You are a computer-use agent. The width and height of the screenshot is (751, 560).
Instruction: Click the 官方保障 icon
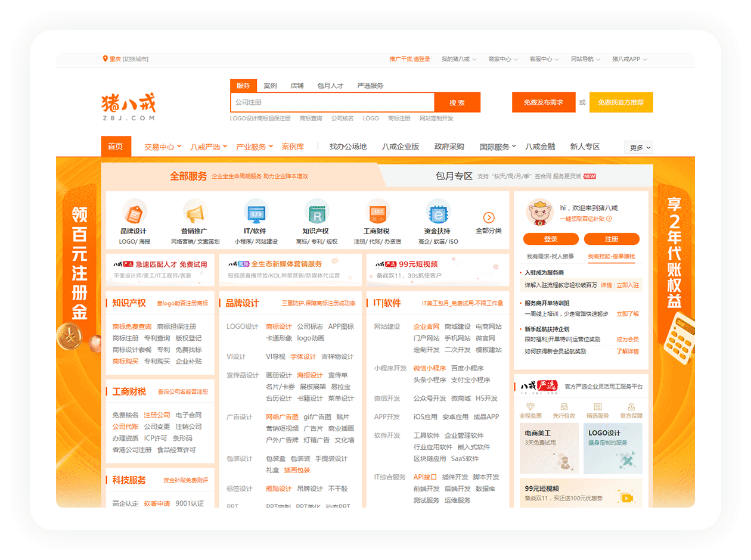pos(631,406)
